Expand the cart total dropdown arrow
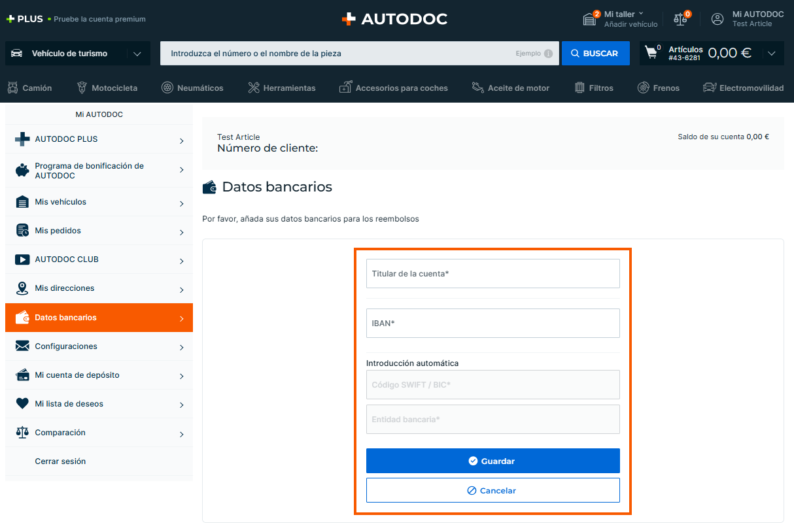 (x=772, y=54)
